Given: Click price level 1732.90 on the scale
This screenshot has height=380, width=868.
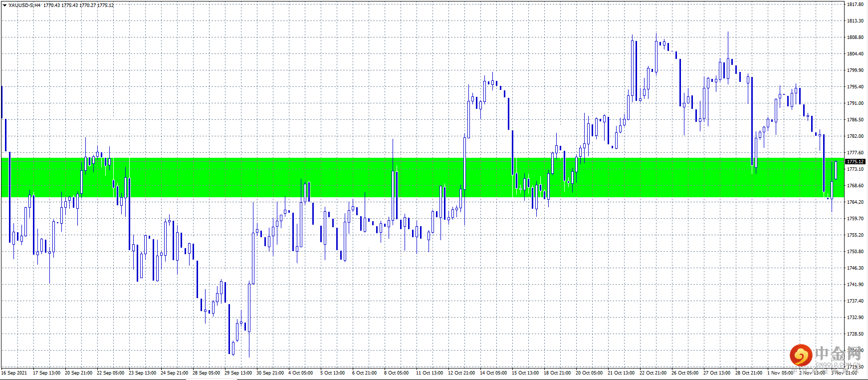Looking at the screenshot, I should (x=855, y=318).
